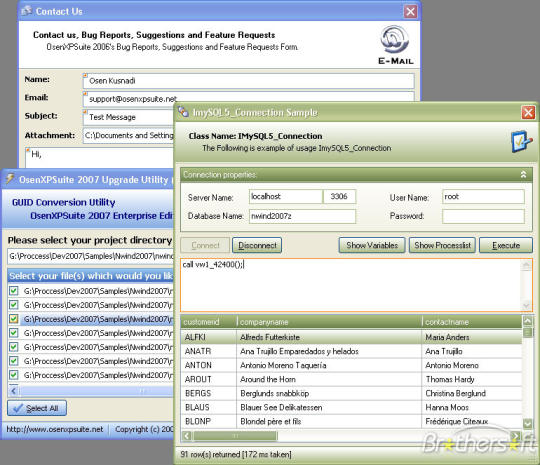The height and width of the screenshot is (465, 540).
Task: Click Around the Horn company cell
Action: pos(329,380)
